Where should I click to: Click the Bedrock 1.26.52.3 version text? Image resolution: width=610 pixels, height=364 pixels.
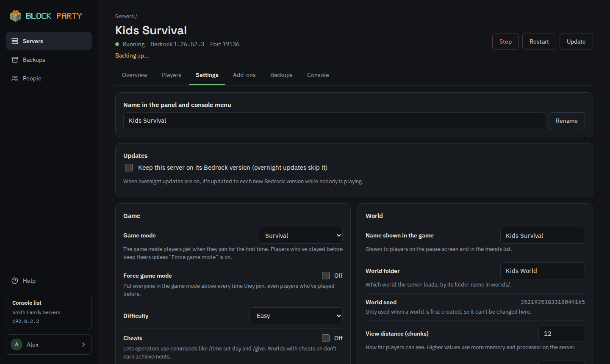coord(177,44)
